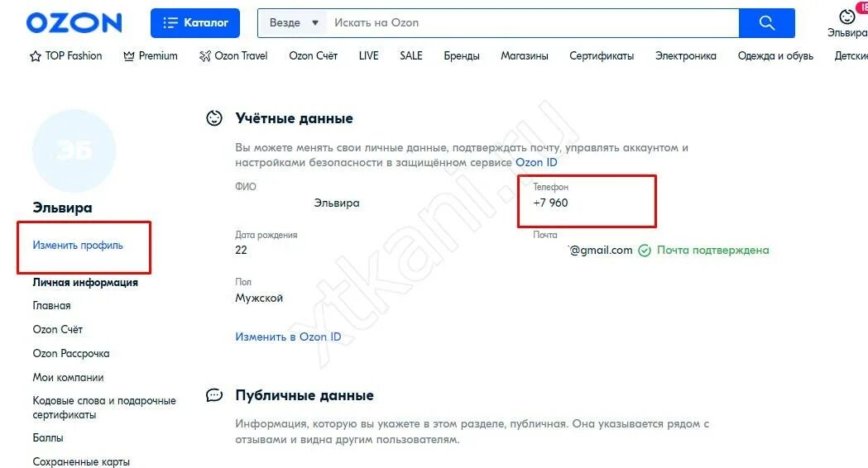Open the Ozon ID link in description
Image resolution: width=868 pixels, height=468 pixels.
(x=536, y=163)
